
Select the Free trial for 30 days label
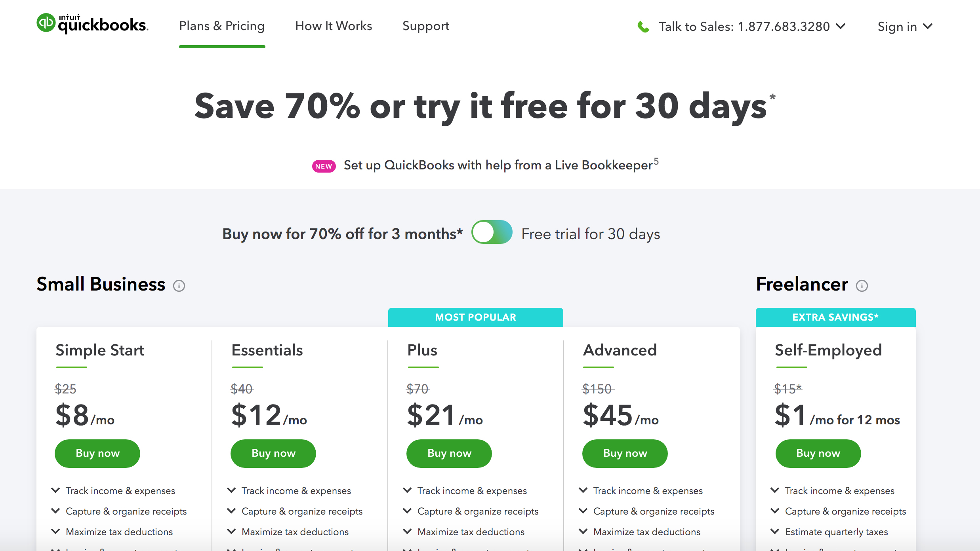pyautogui.click(x=591, y=234)
